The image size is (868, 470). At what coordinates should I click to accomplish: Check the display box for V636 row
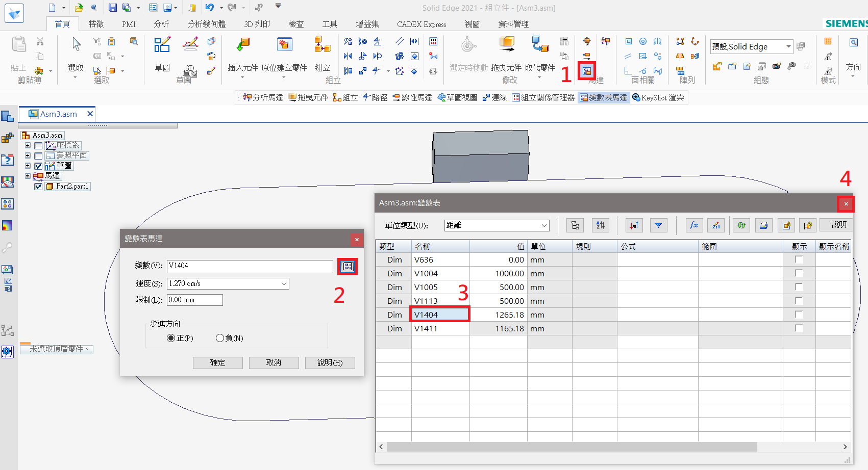coord(799,259)
